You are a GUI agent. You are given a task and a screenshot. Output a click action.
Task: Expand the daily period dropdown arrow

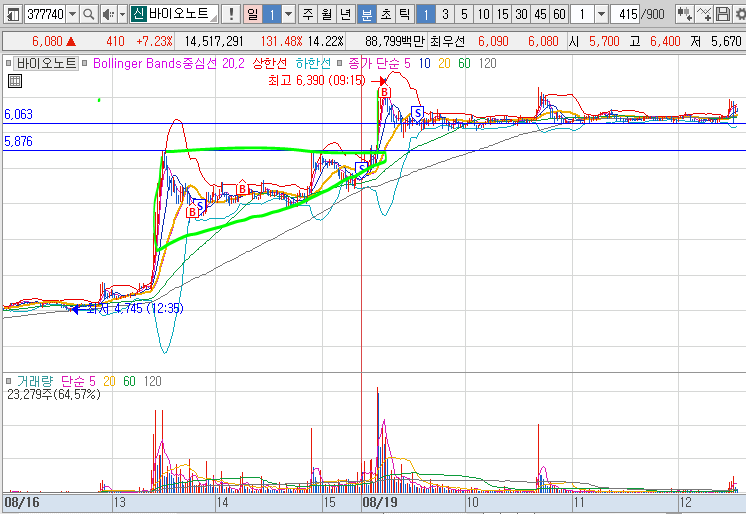288,14
